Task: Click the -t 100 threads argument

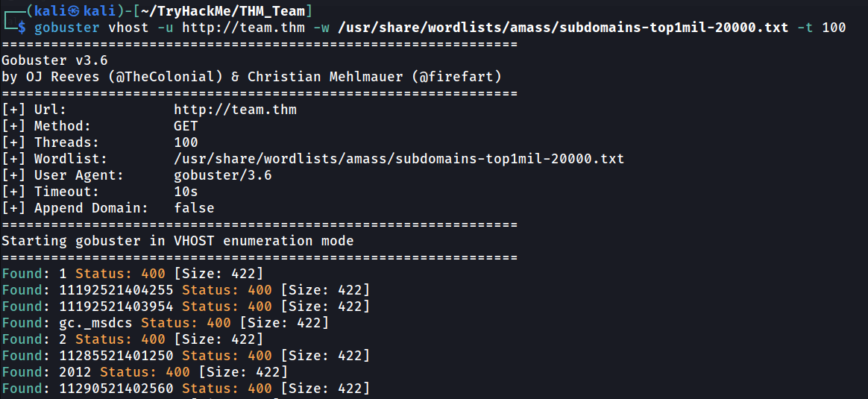Action: pyautogui.click(x=822, y=28)
